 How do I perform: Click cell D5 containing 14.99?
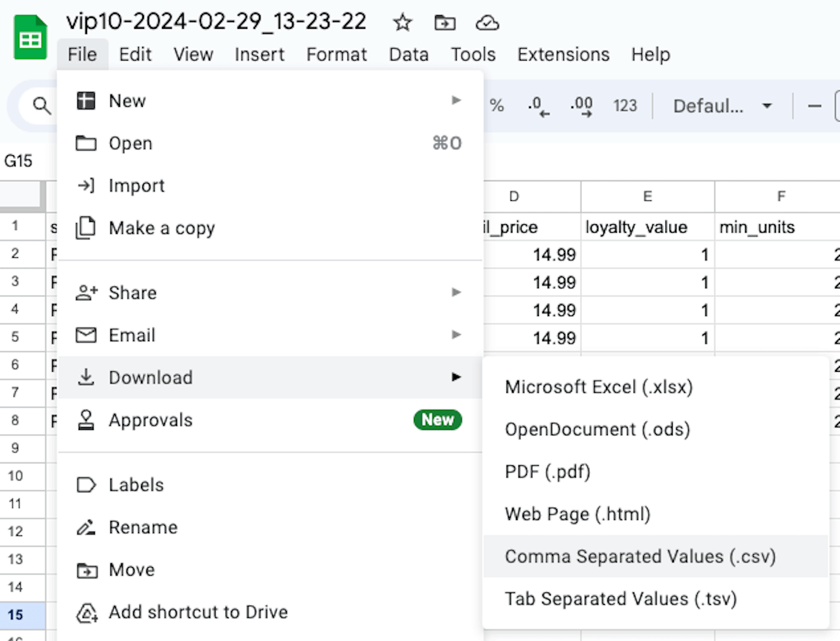coord(532,338)
